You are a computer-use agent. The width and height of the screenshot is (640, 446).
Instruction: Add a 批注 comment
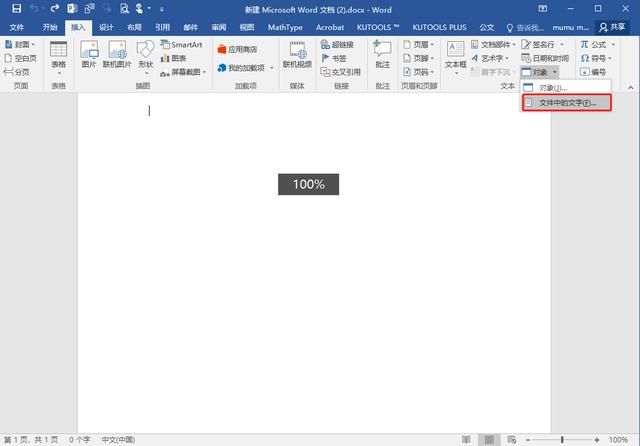pos(382,54)
